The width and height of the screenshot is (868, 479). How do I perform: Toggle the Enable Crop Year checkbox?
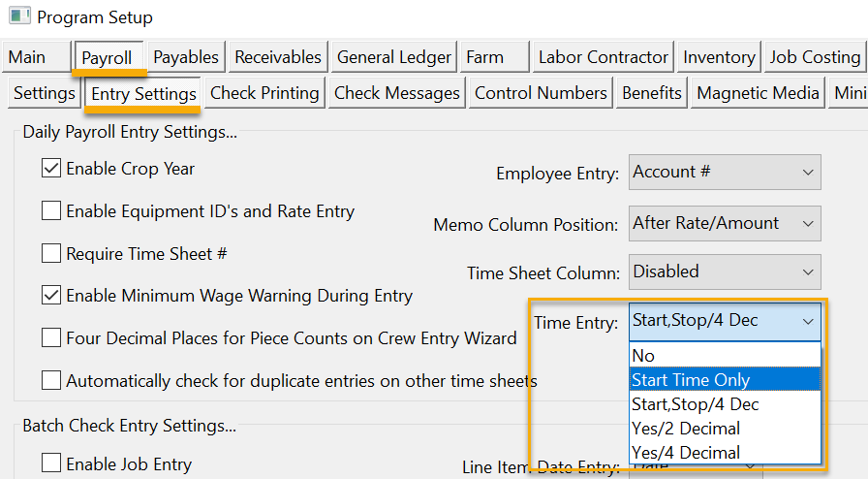tap(51, 169)
